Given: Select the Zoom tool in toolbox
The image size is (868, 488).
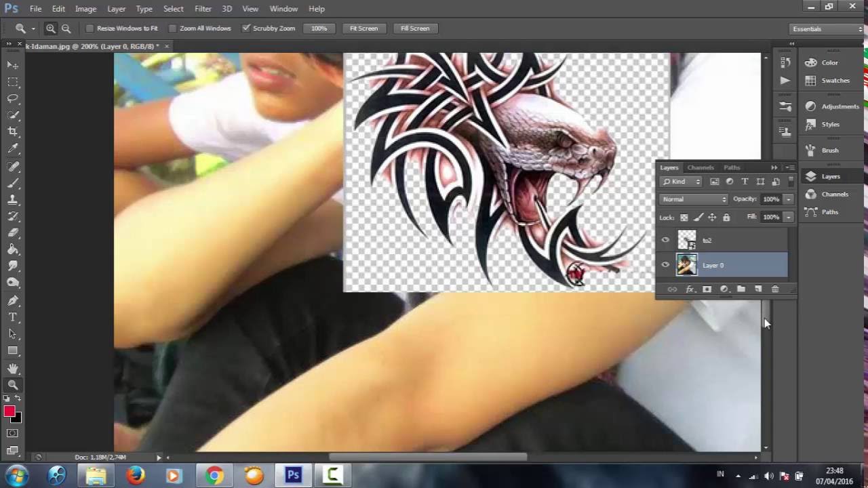Looking at the screenshot, I should 13,385.
